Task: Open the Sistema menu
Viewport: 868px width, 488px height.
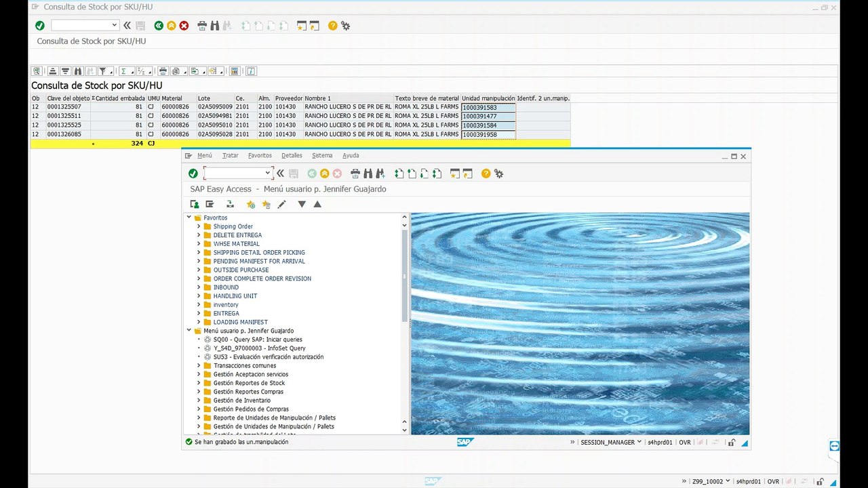Action: (x=322, y=156)
